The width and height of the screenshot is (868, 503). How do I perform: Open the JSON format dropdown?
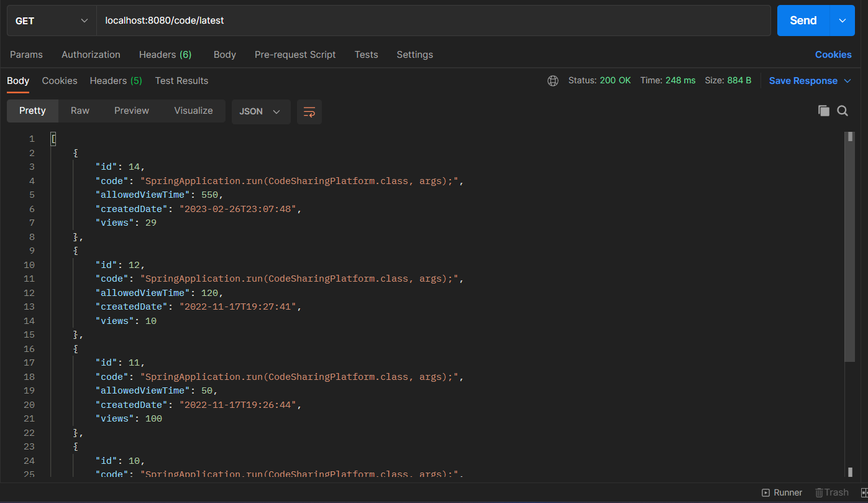pyautogui.click(x=261, y=111)
